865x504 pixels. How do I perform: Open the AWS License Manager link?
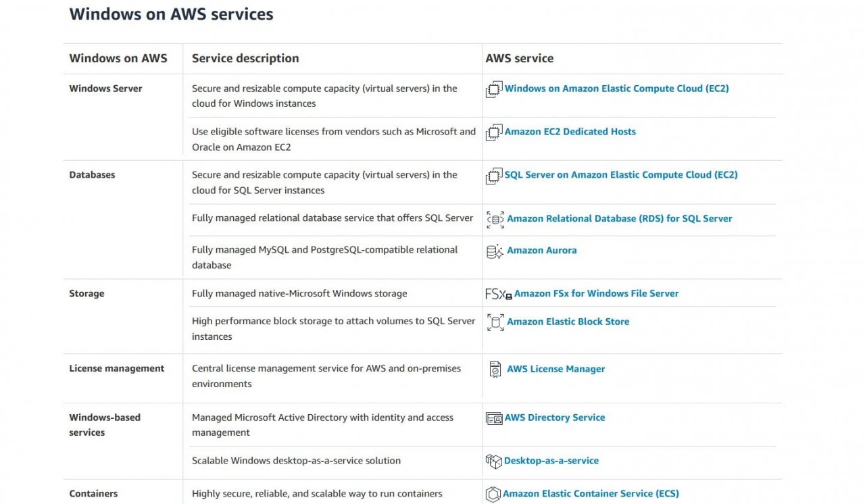point(555,370)
